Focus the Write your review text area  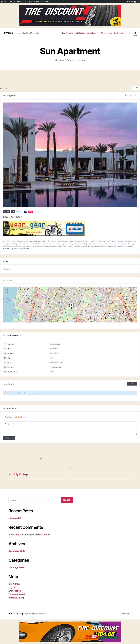tap(70, 428)
